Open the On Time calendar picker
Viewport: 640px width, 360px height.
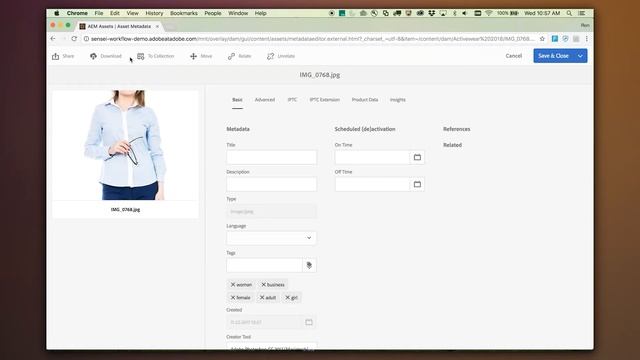(417, 157)
